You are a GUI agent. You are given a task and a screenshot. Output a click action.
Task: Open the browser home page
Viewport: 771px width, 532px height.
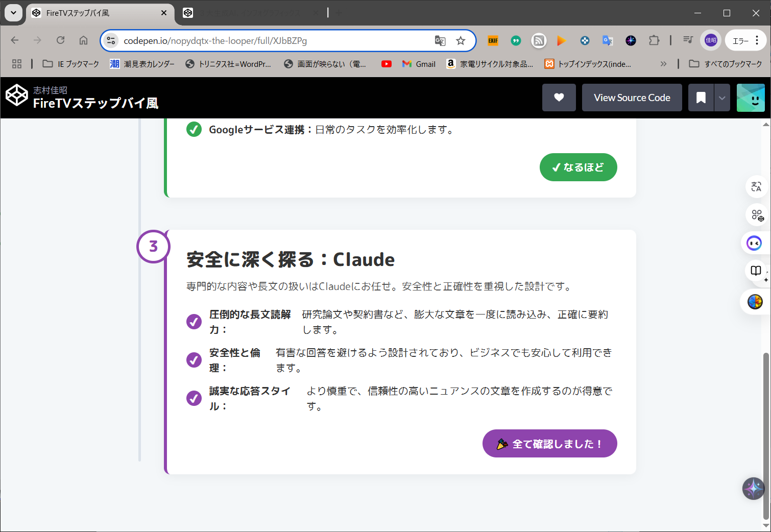83,40
